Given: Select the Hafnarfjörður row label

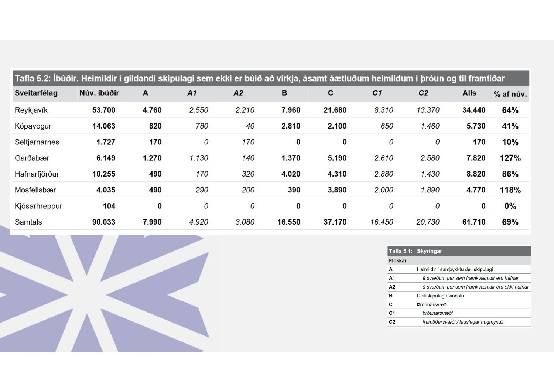Looking at the screenshot, I should coord(37,174).
